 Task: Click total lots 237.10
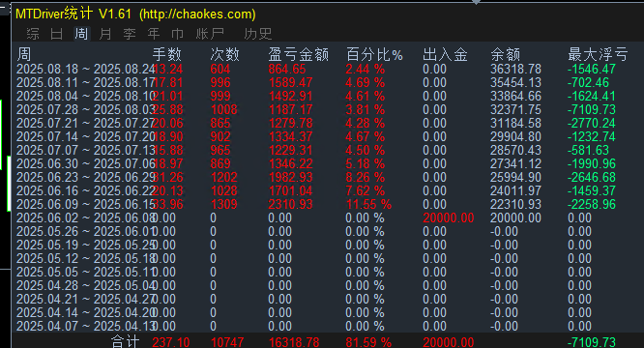[x=171, y=342]
